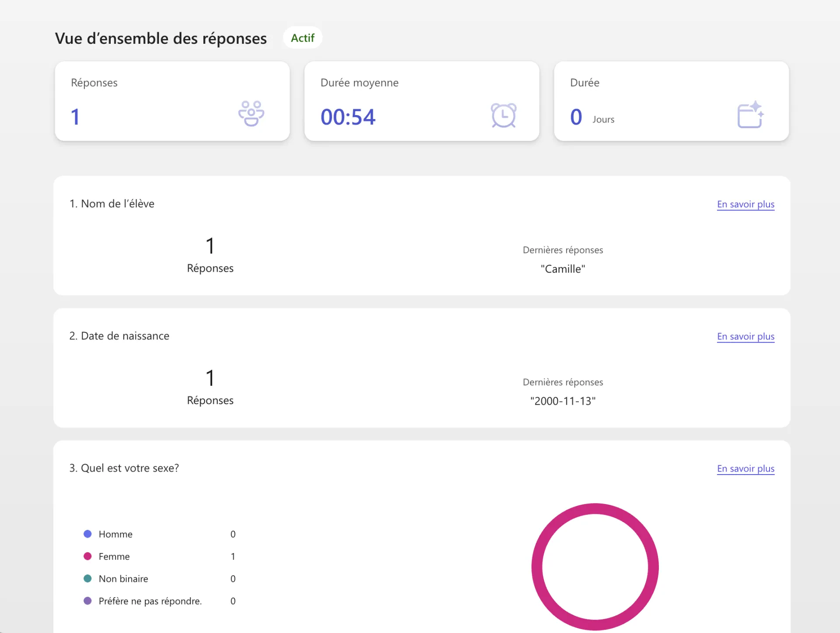This screenshot has height=633, width=840.
Task: Click the teal Non binaire legend dot
Action: coord(87,578)
